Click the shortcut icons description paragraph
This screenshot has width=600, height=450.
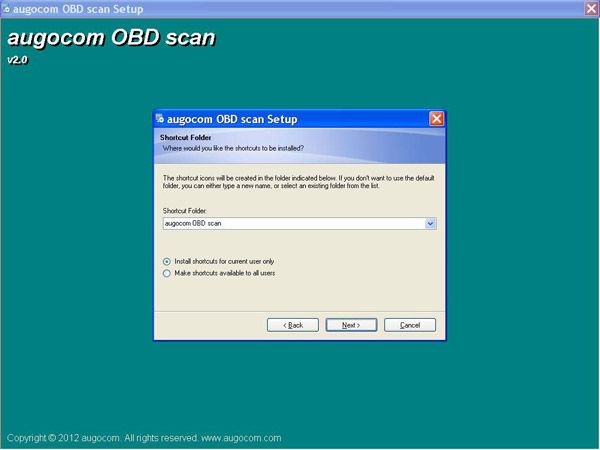[x=298, y=183]
